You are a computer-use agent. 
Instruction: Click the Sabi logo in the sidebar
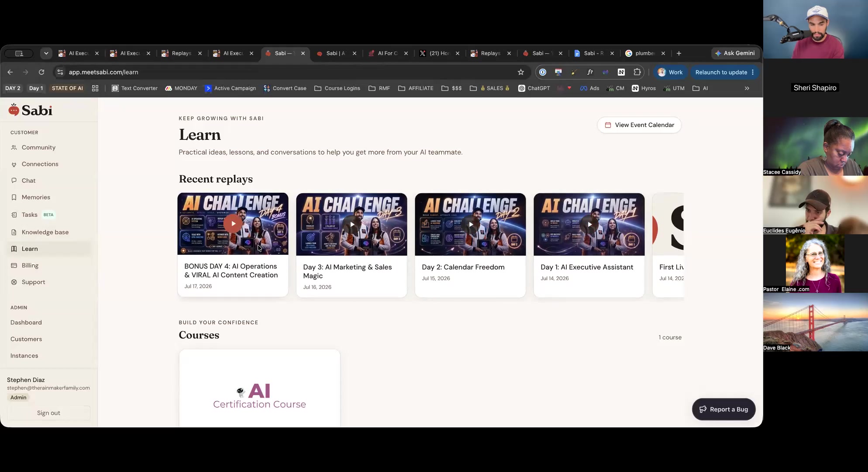pyautogui.click(x=31, y=110)
